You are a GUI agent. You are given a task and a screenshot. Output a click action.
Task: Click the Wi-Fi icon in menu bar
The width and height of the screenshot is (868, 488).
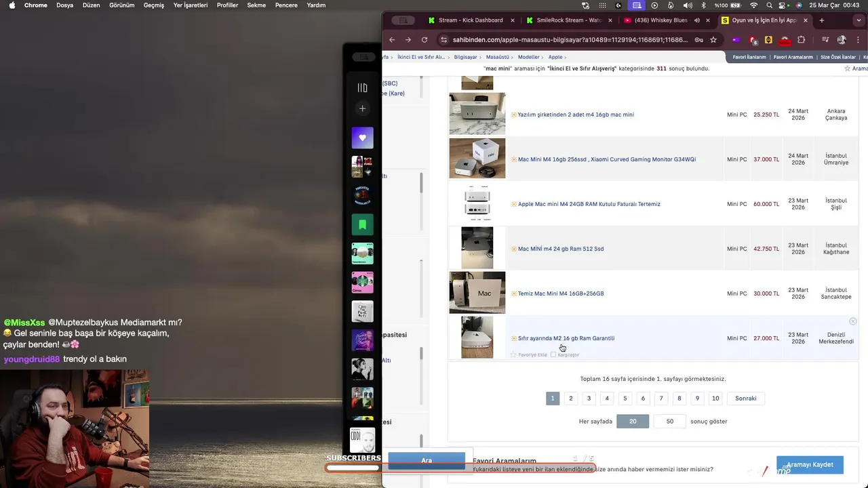point(753,5)
